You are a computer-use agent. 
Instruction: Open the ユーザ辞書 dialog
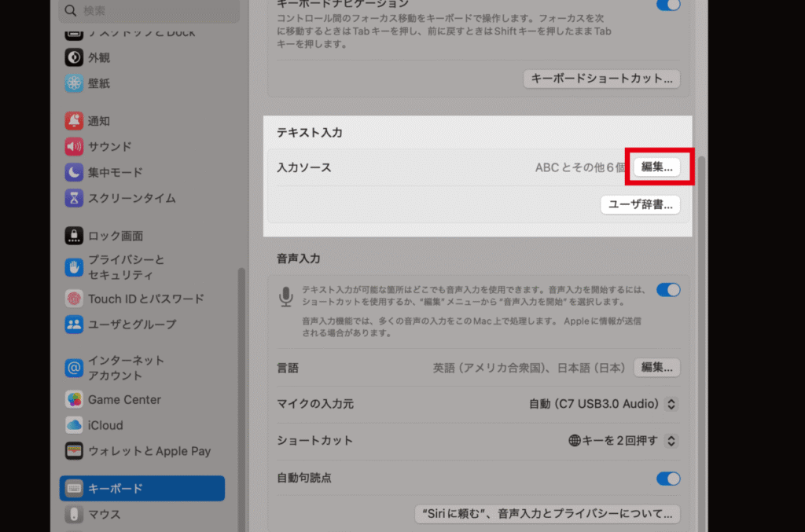(640, 204)
